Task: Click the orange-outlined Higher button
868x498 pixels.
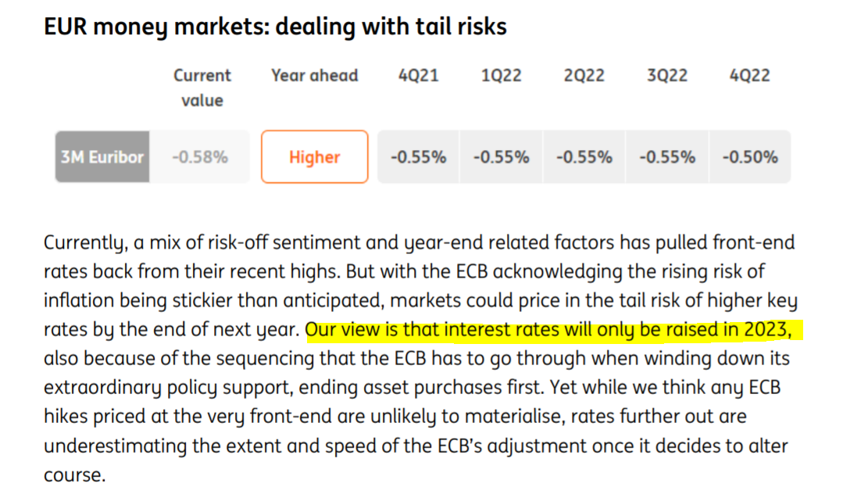Action: point(314,157)
